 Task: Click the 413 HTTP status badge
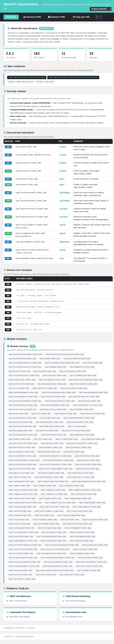coord(8,318)
